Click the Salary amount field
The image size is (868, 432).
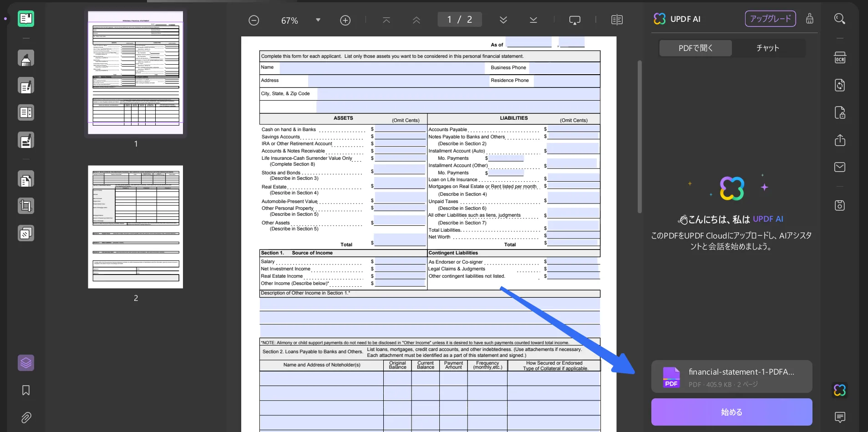point(400,261)
